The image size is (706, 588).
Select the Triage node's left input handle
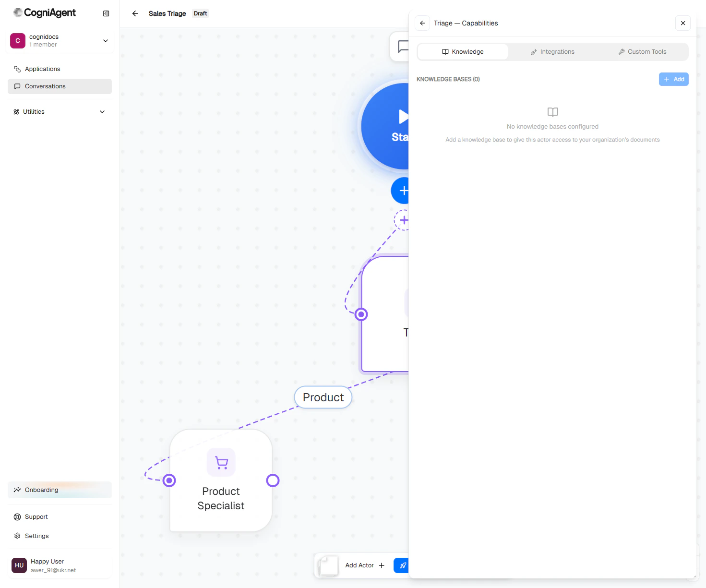point(361,314)
